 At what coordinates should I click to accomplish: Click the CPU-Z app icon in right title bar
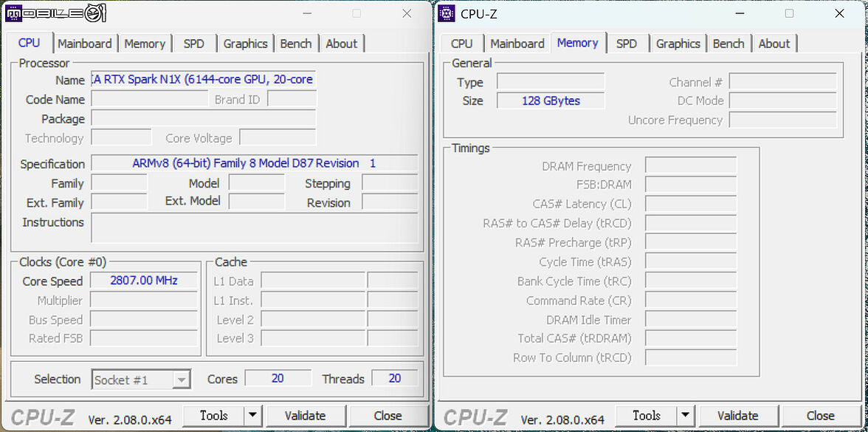coord(446,13)
